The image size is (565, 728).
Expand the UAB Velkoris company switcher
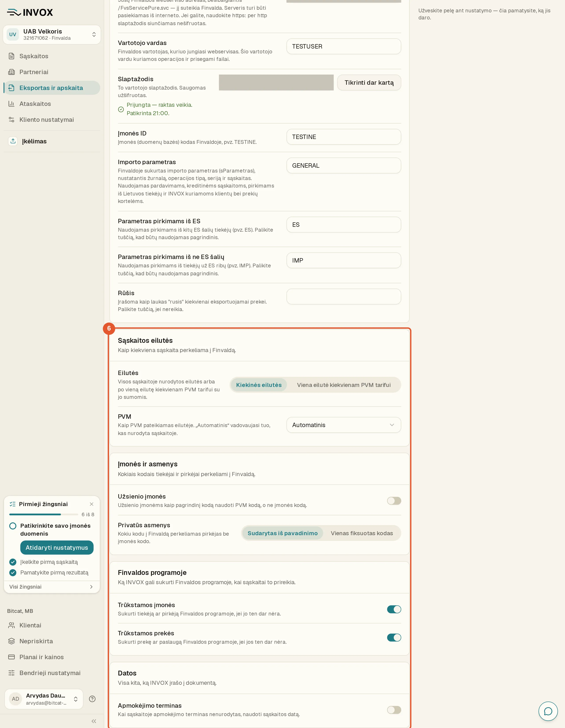pyautogui.click(x=52, y=34)
